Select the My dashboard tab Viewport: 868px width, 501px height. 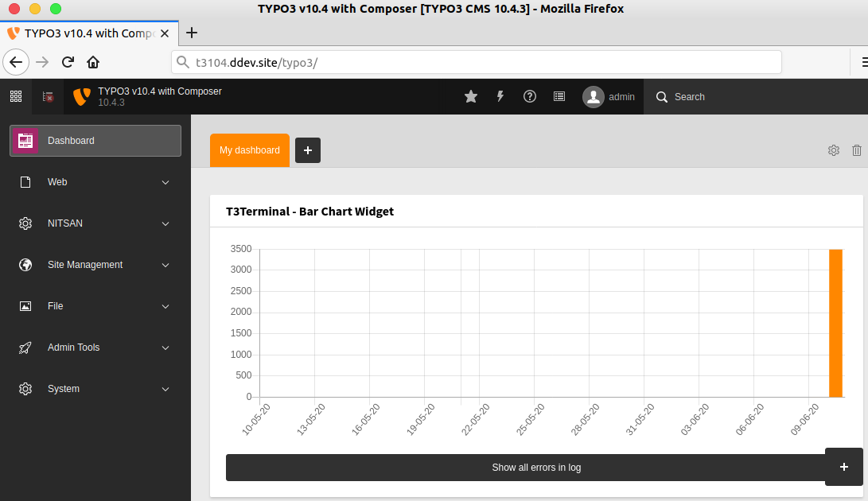click(250, 150)
